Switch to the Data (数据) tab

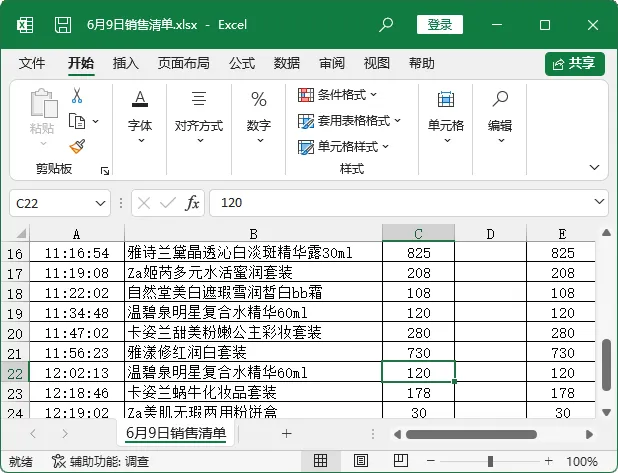click(287, 63)
